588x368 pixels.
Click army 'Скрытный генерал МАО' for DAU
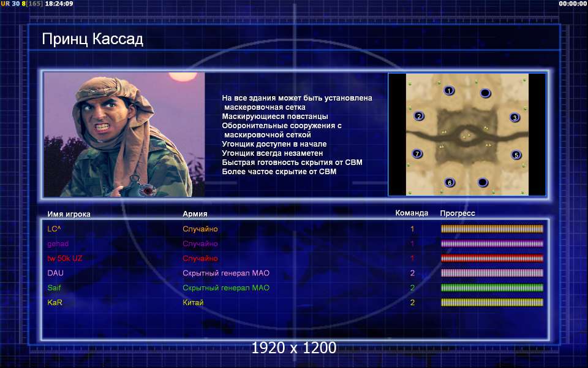pyautogui.click(x=226, y=273)
